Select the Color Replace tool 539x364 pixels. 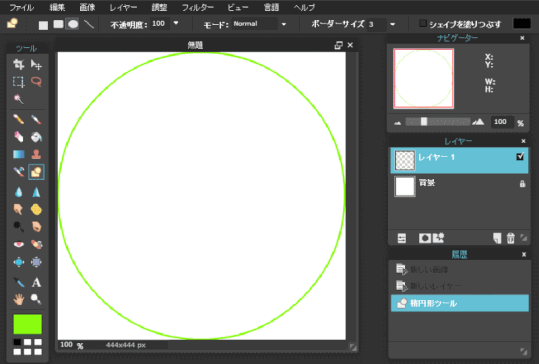[x=19, y=172]
